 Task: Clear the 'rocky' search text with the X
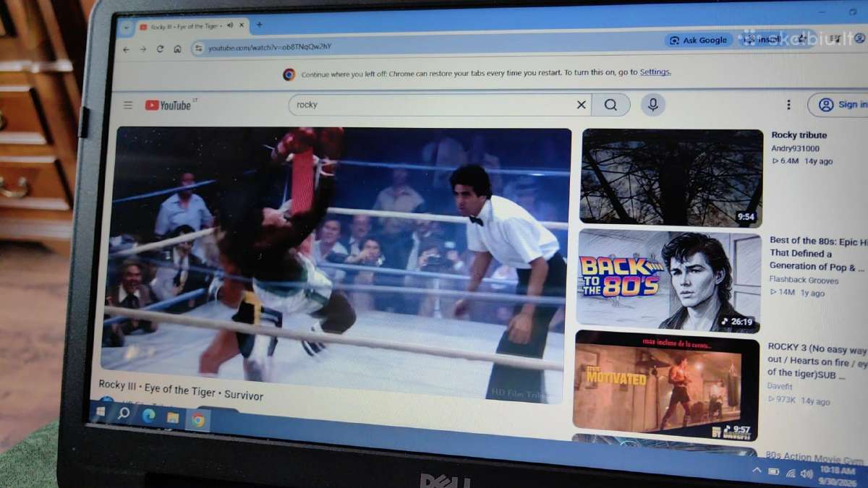[x=581, y=105]
